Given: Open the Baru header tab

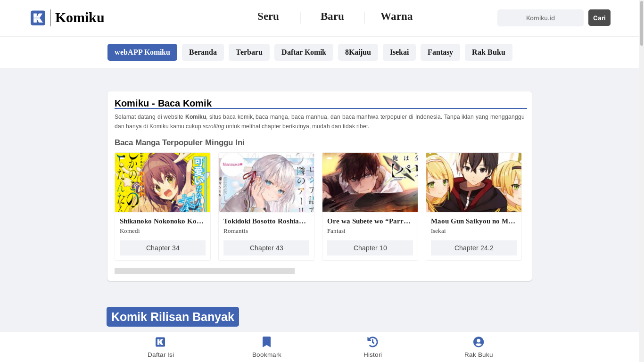Looking at the screenshot, I should pos(332,16).
